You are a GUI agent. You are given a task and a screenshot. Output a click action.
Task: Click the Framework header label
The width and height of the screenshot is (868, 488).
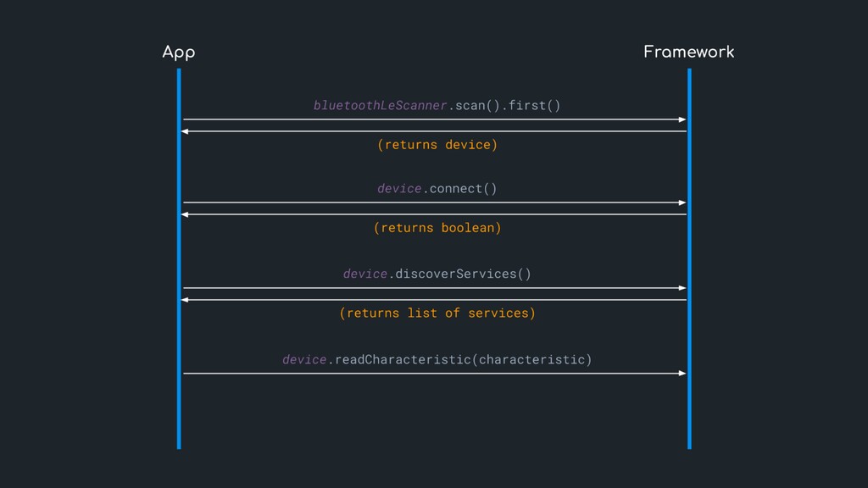coord(688,53)
